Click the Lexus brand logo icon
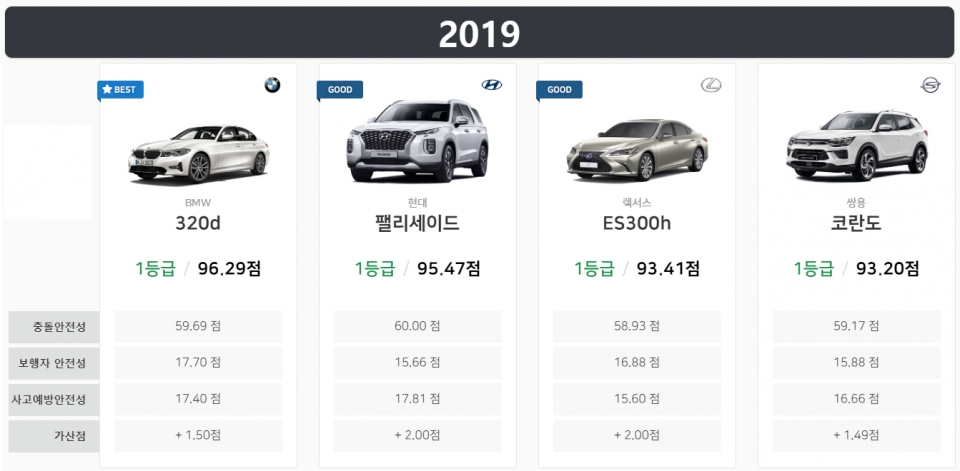 click(711, 86)
